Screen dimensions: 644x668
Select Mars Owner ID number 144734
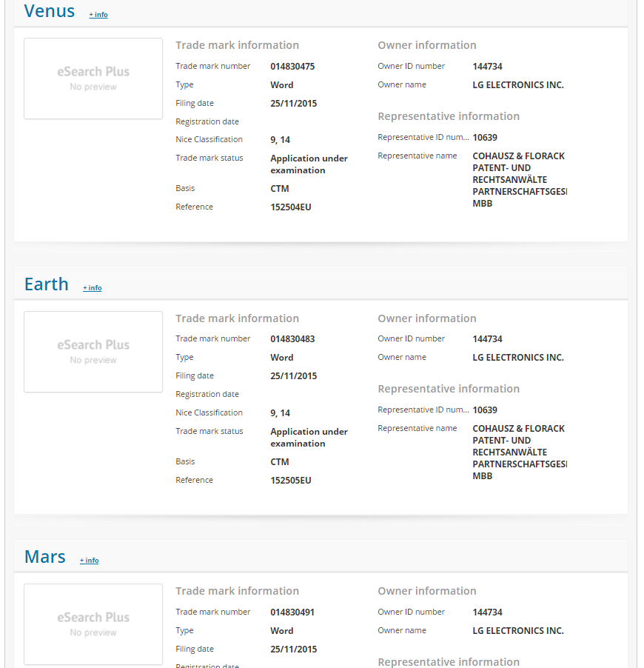point(488,612)
